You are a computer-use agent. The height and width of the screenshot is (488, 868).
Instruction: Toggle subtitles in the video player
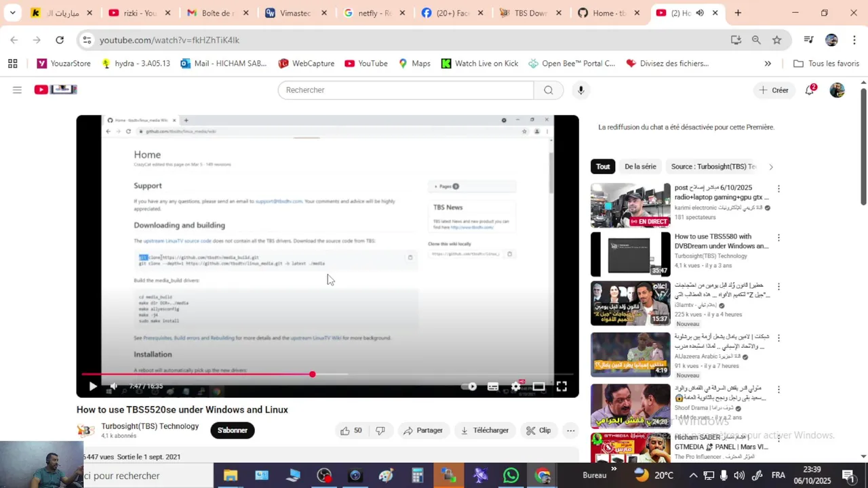(493, 386)
